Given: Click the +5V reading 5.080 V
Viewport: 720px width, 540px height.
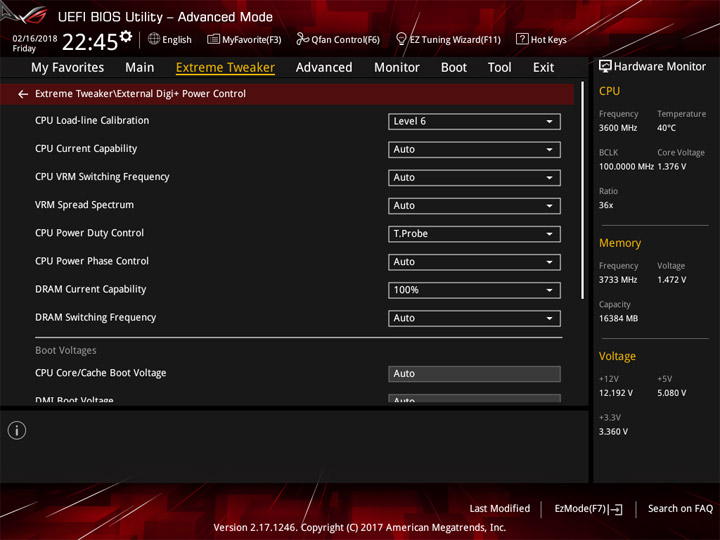Looking at the screenshot, I should click(671, 393).
